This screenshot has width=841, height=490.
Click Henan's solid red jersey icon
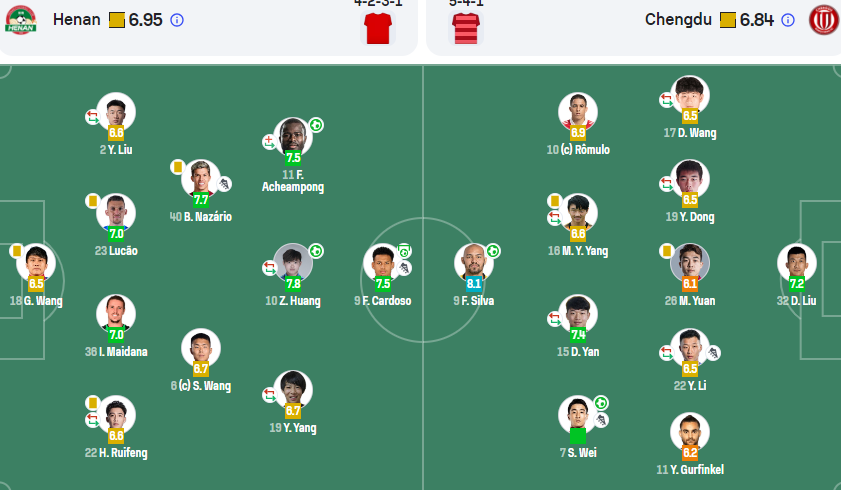(x=378, y=28)
